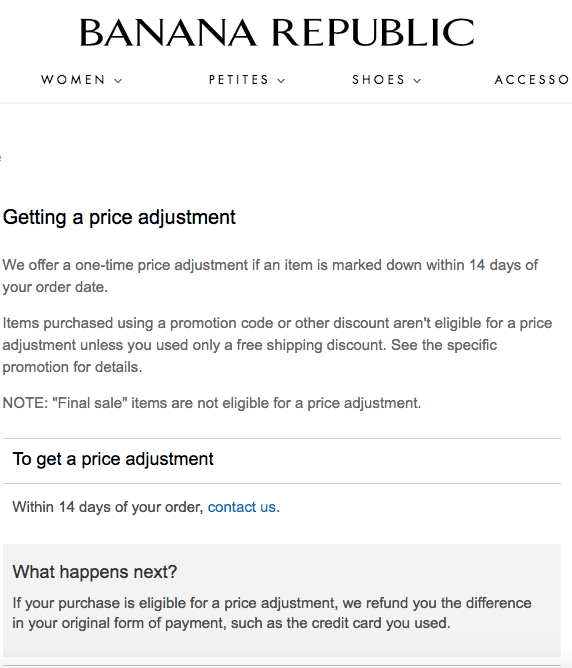
Task: Click the NOTE about Final sale items
Action: pyautogui.click(x=212, y=403)
